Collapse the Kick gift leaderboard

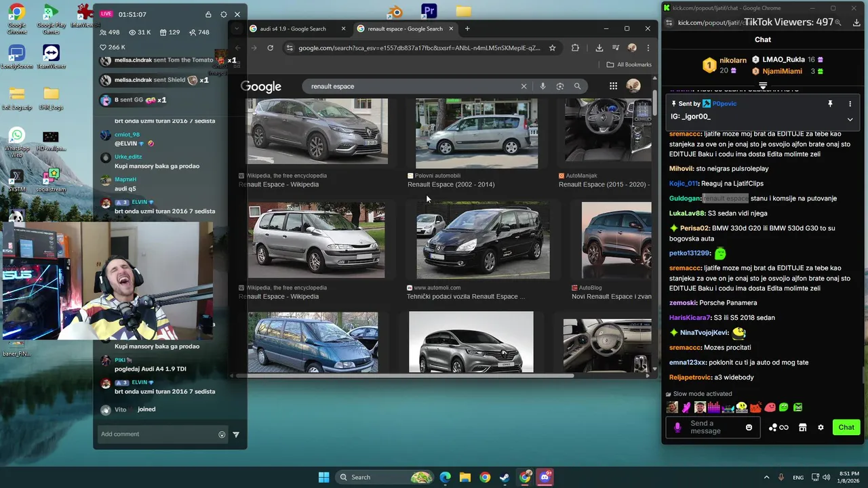763,86
